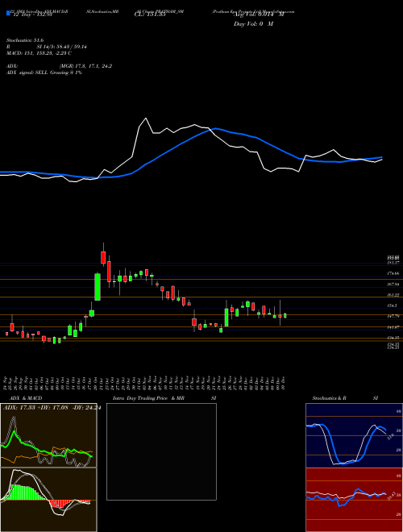Open the MACD histogram mini chart
The width and height of the screenshot is (403, 532).
[x=48, y=500]
